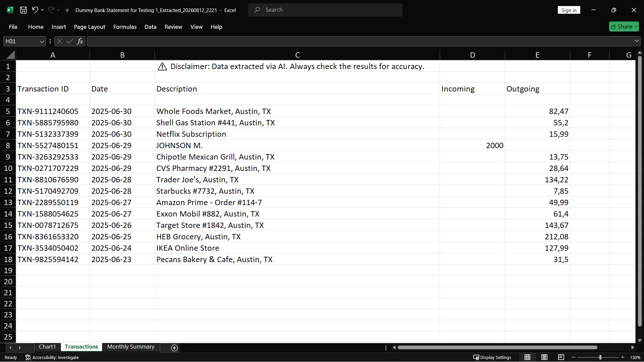Click zoom in plus button
Viewport: 644px width, 362px height.
click(x=623, y=357)
